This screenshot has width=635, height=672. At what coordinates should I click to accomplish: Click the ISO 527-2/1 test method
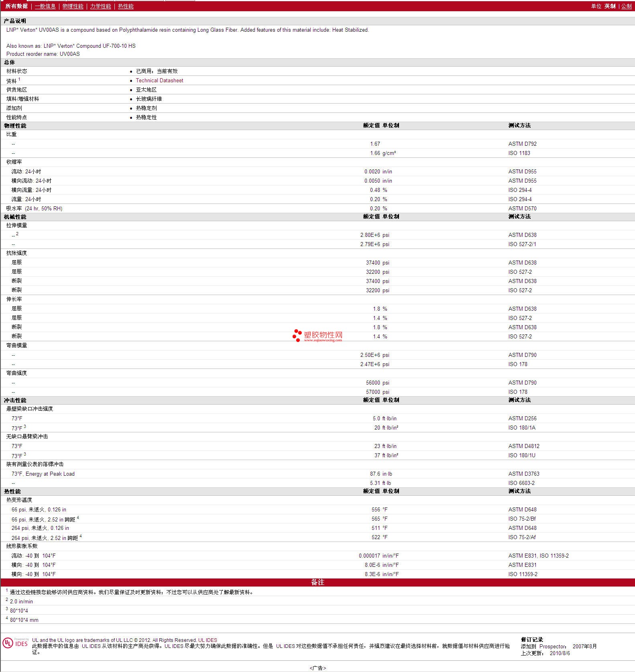point(522,244)
